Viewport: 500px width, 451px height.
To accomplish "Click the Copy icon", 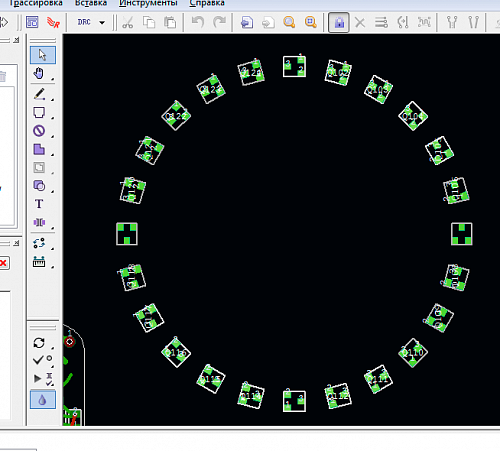I will pos(149,22).
